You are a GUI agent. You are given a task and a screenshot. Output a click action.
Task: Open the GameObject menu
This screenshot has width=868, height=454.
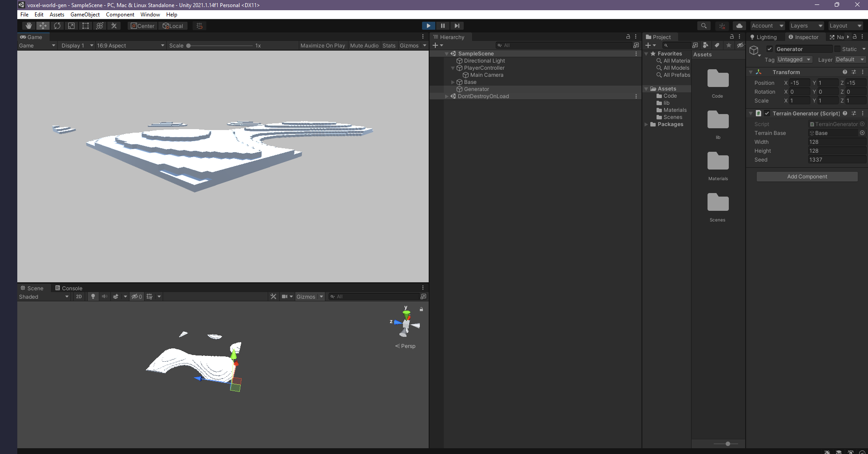tap(85, 15)
